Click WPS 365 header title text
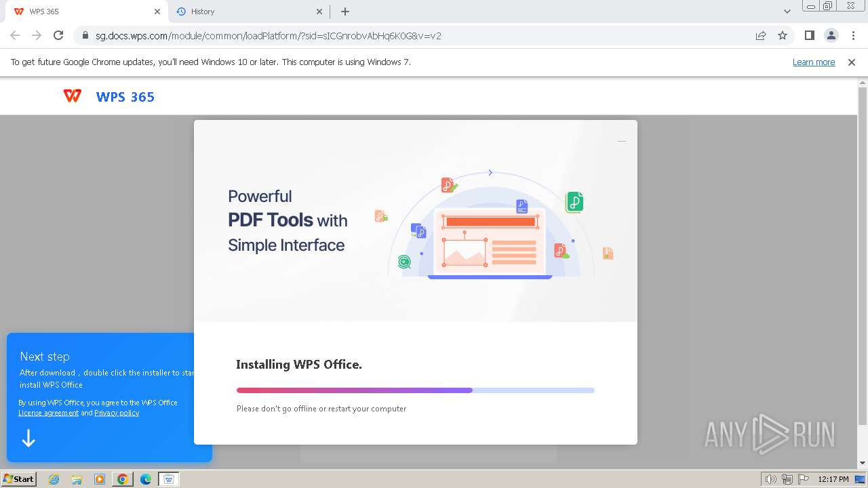This screenshot has height=488, width=868. click(125, 97)
